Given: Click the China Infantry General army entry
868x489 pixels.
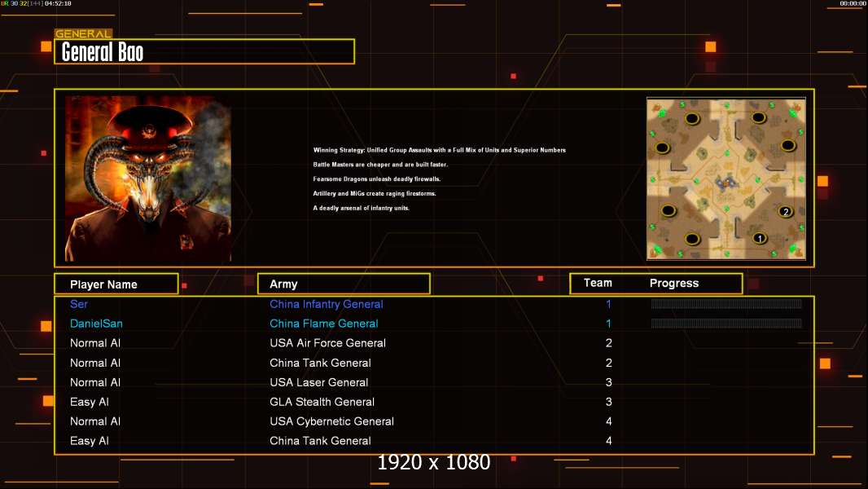Looking at the screenshot, I should tap(326, 304).
